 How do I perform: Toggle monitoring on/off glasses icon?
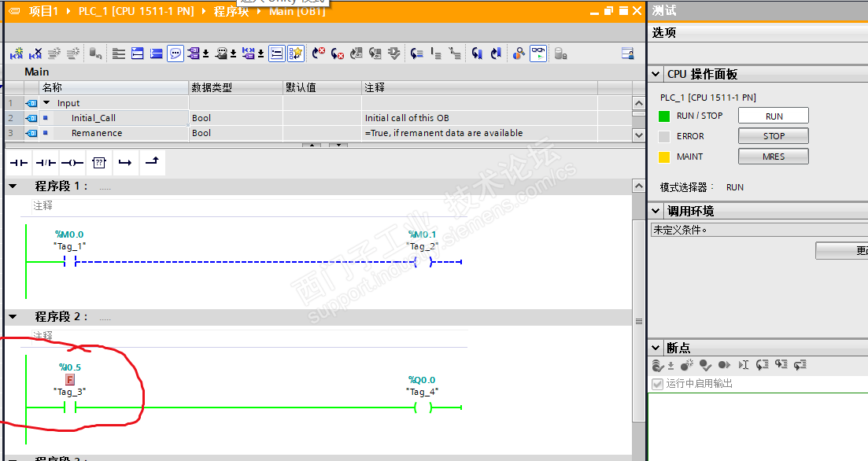(x=538, y=53)
